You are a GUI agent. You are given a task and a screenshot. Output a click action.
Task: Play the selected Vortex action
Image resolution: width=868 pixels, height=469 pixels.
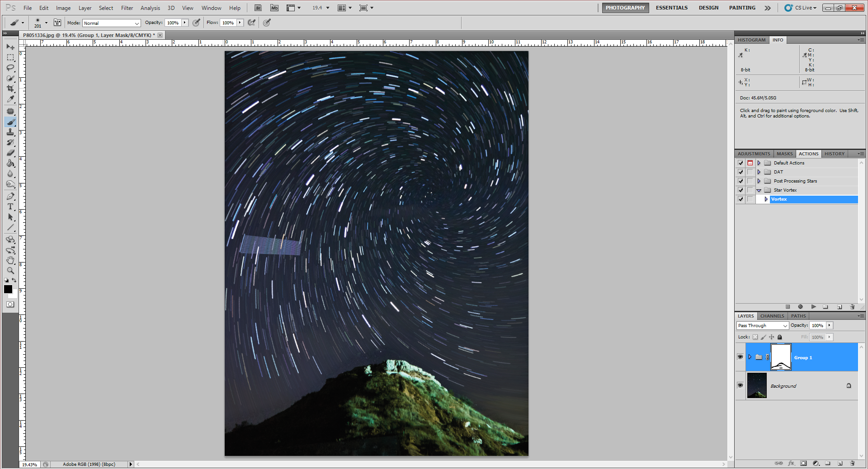(813, 307)
